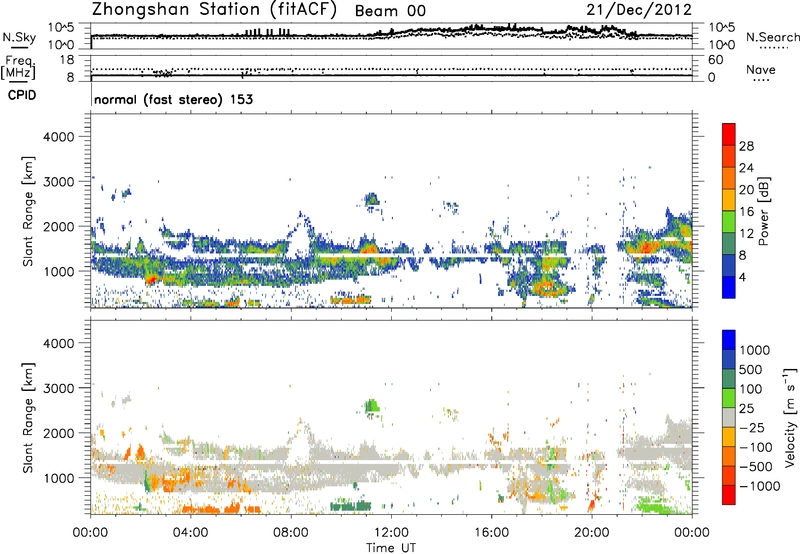Click the "100" tick on Velocity color bar
The width and height of the screenshot is (800, 554).
coord(750,389)
